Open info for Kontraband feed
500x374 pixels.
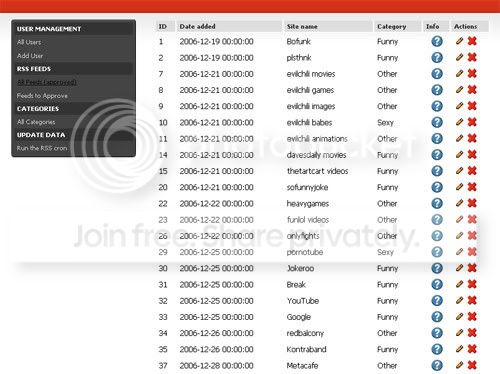tap(437, 349)
